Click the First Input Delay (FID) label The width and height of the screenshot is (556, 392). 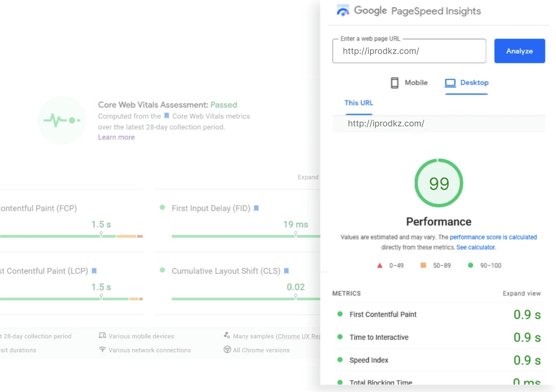click(x=211, y=208)
